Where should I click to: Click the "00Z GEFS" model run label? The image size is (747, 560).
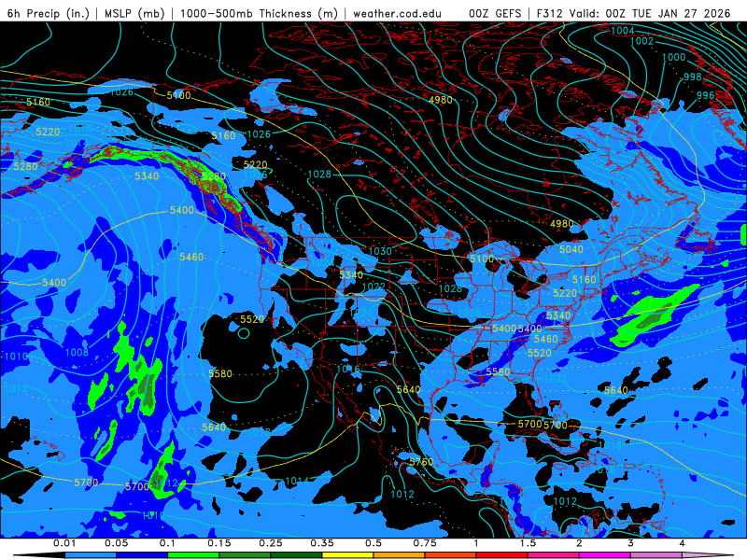[496, 13]
